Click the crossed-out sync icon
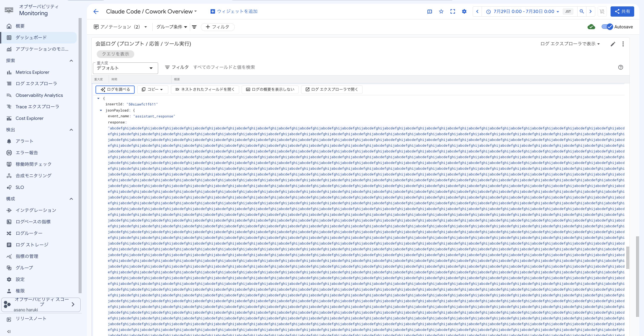 point(602,12)
